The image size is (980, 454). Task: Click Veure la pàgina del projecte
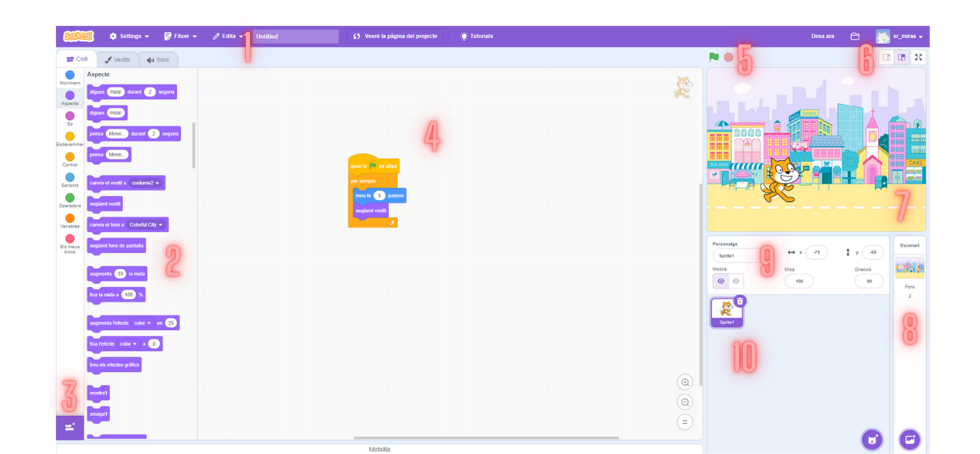(395, 36)
